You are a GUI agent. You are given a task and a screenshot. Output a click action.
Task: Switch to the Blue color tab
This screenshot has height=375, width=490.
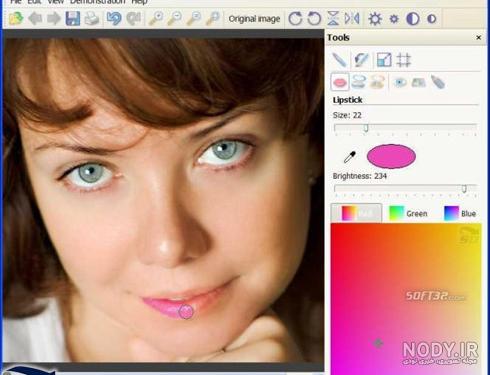point(460,213)
